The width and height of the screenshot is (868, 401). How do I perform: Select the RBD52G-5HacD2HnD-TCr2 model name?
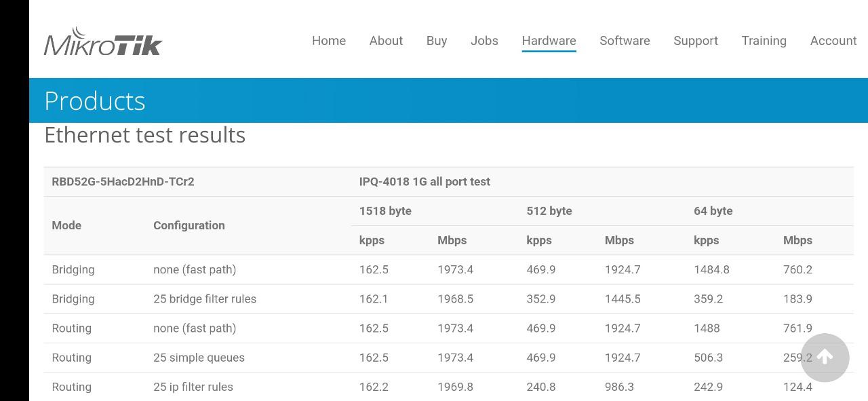pos(123,182)
